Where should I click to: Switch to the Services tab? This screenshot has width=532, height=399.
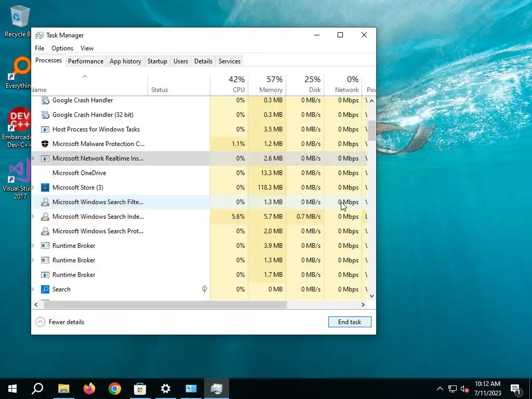click(229, 61)
